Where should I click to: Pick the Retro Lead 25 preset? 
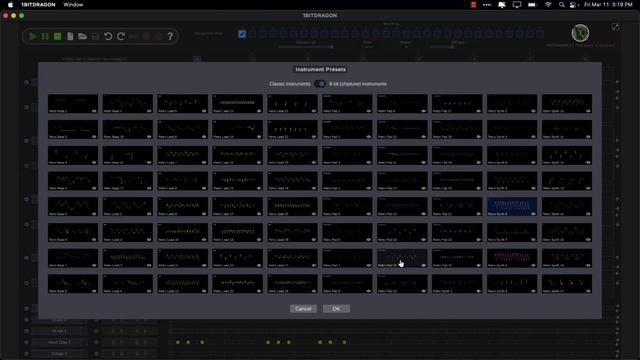[292, 207]
